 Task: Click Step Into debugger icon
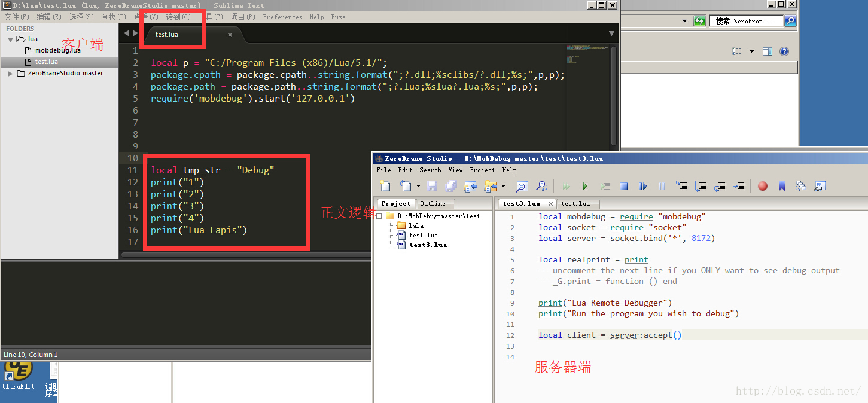pyautogui.click(x=681, y=186)
